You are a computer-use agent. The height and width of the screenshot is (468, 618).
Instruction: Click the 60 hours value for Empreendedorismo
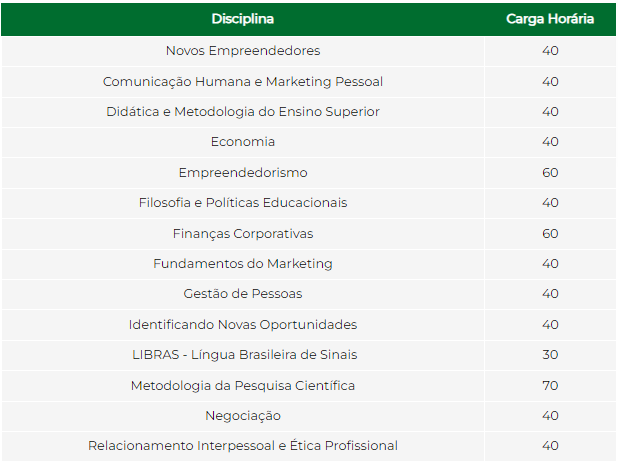[x=550, y=172]
